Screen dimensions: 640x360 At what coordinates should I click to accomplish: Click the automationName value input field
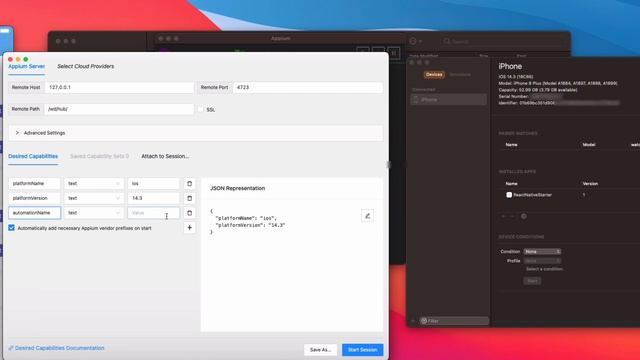(x=153, y=213)
